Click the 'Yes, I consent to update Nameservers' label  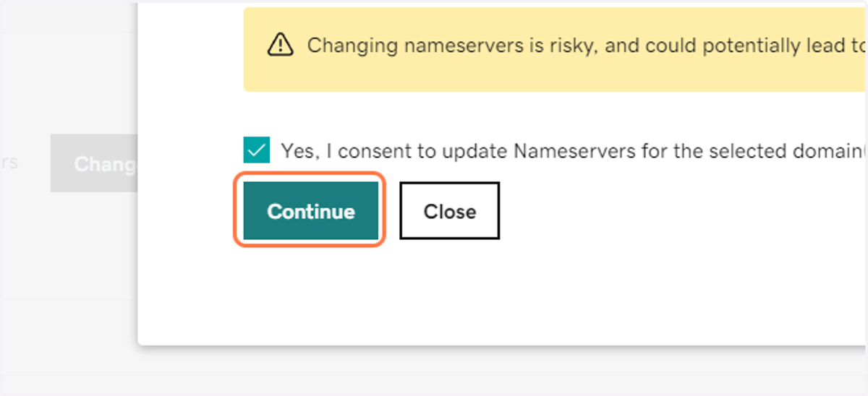point(574,151)
